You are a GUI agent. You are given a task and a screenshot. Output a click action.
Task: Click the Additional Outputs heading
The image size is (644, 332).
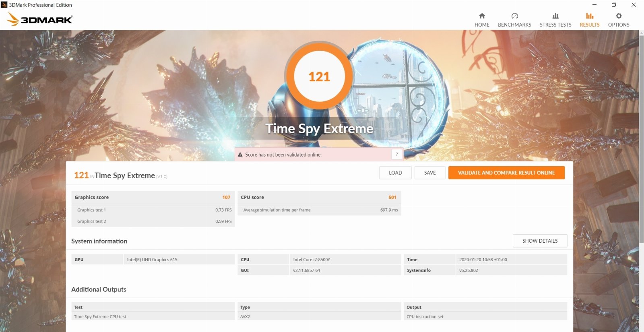tap(99, 289)
